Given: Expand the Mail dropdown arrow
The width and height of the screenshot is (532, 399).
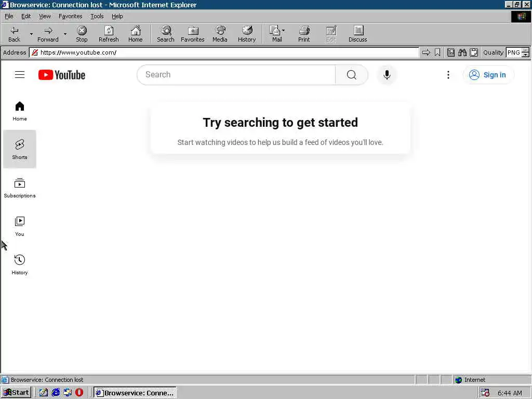Looking at the screenshot, I should tap(284, 31).
